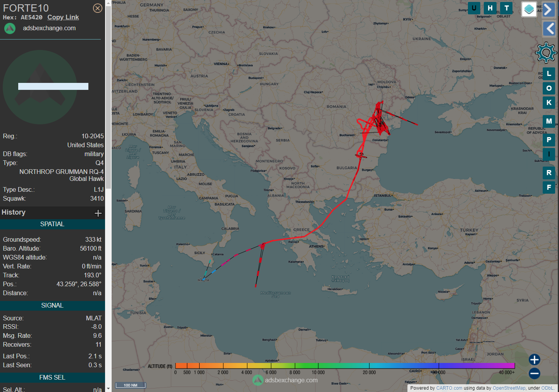Click the aircraft icon on the track
This screenshot has width=559, height=392.
361,156
